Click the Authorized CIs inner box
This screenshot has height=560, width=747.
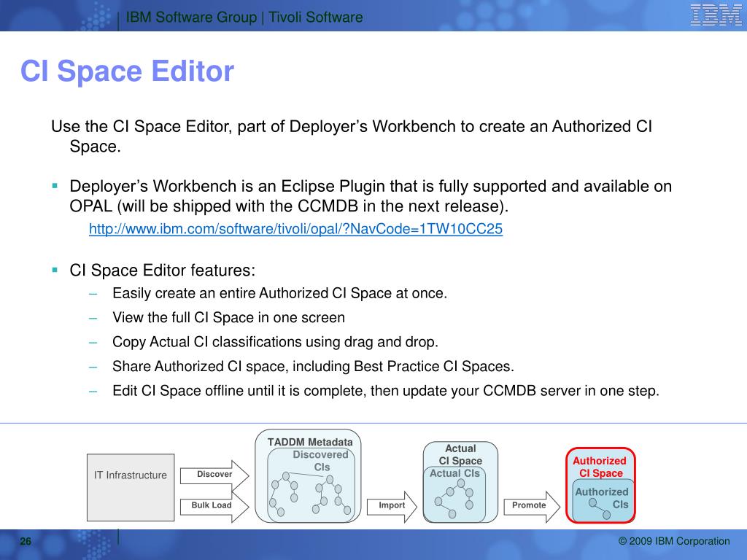click(x=602, y=499)
